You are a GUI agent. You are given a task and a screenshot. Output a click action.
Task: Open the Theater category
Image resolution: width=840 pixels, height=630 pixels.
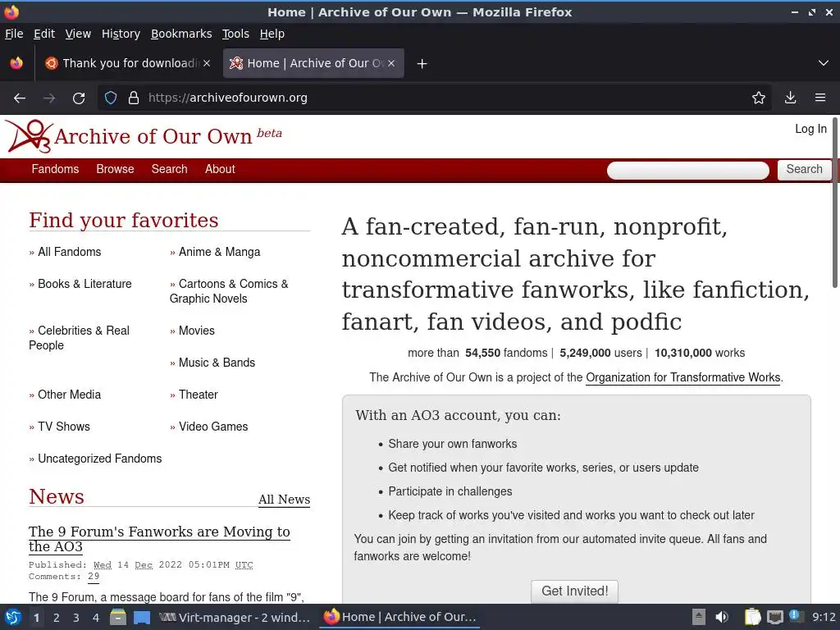199,395
